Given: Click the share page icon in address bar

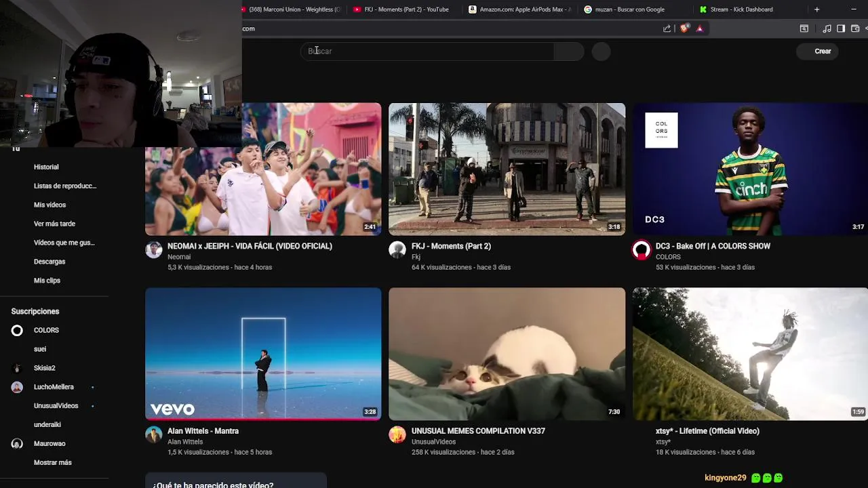Looking at the screenshot, I should point(667,28).
